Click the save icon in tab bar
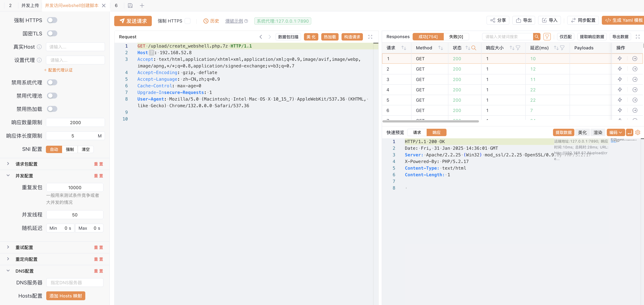The height and width of the screenshot is (305, 644). point(130,6)
